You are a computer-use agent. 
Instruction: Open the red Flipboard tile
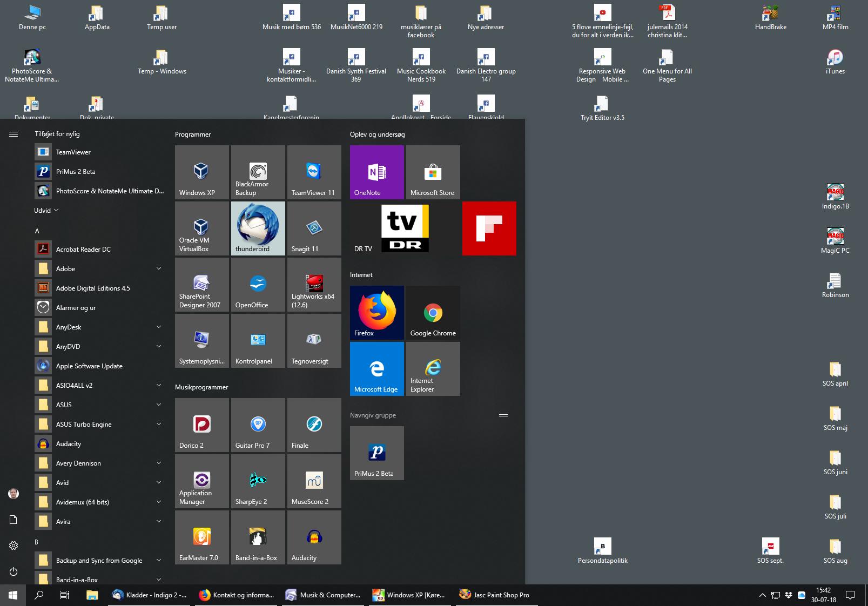tap(489, 228)
